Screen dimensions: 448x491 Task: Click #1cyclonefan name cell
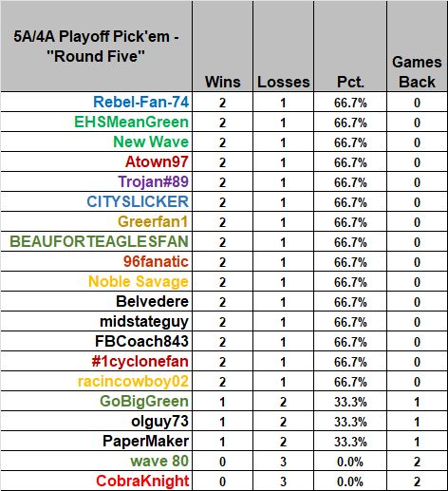96,361
